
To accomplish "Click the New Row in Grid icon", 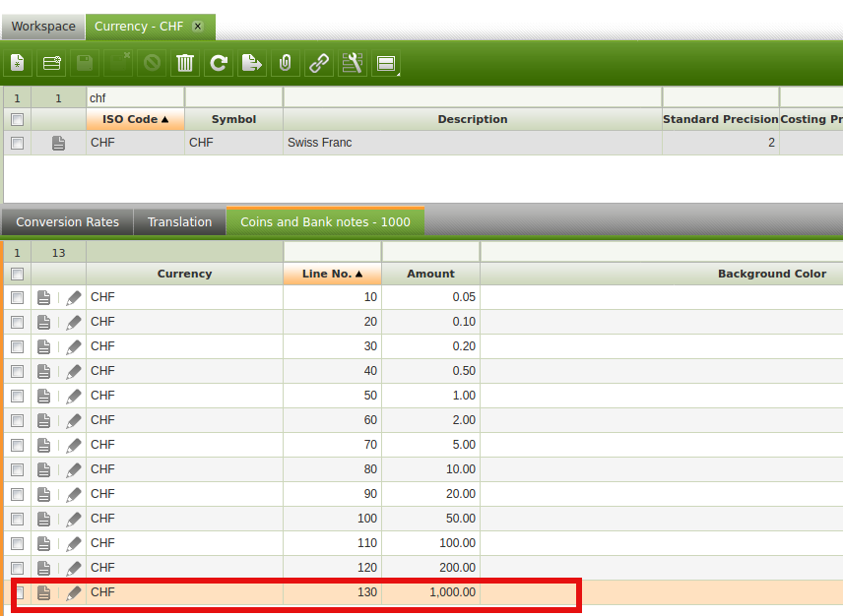I will (x=51, y=64).
